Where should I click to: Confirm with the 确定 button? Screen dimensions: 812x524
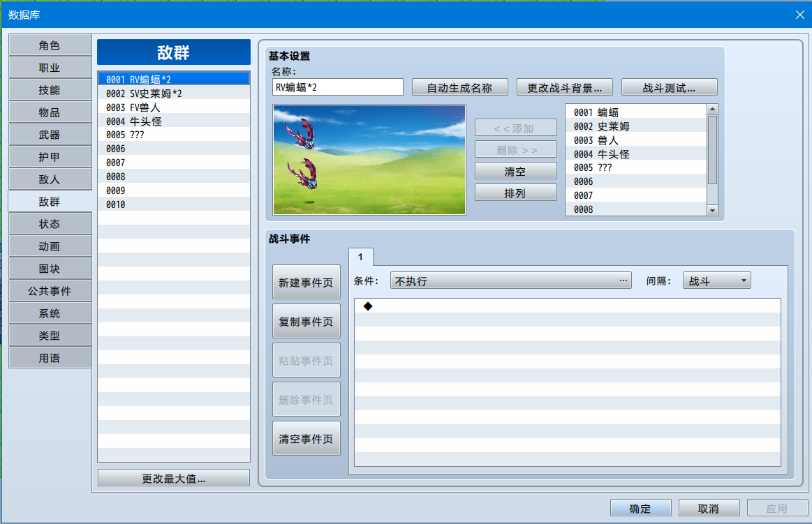click(x=640, y=508)
